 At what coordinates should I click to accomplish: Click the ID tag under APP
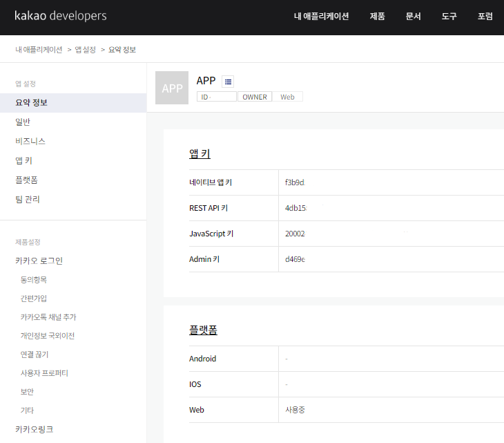click(x=217, y=97)
